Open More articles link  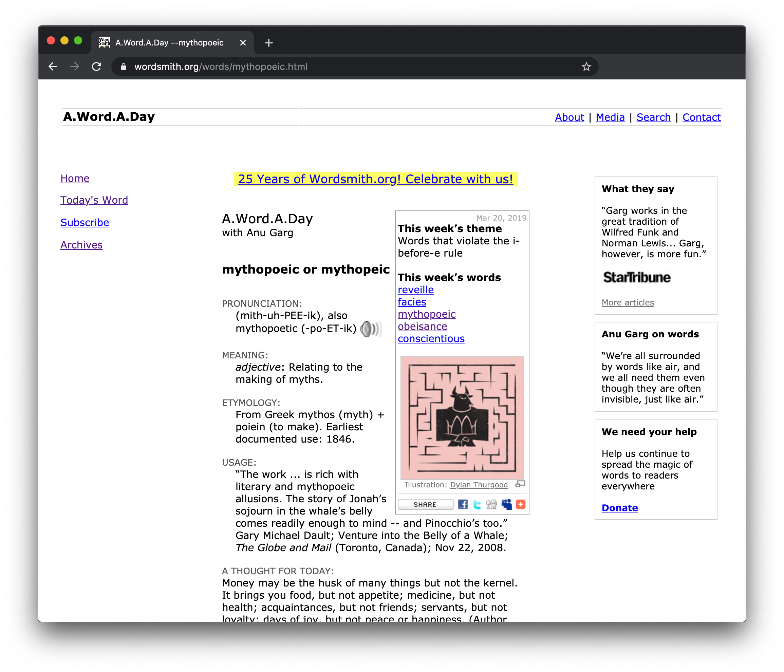[628, 302]
